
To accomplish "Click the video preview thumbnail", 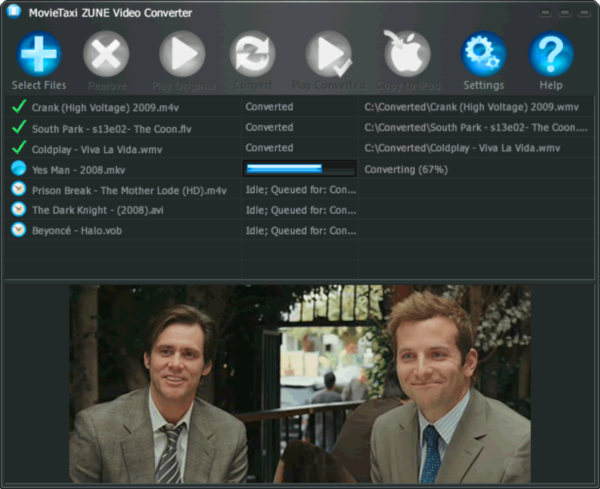I will (299, 384).
